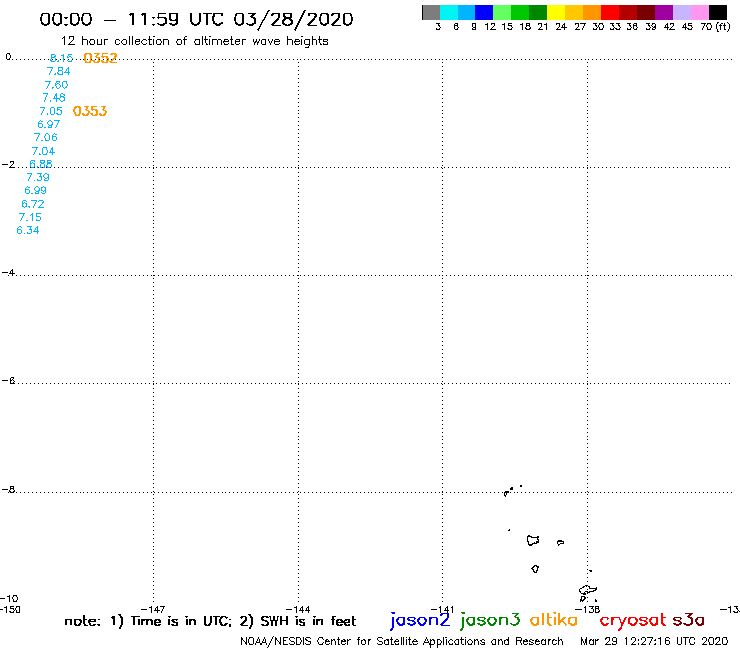
Task: Click the latitude axis label -2
Action: click(x=8, y=164)
